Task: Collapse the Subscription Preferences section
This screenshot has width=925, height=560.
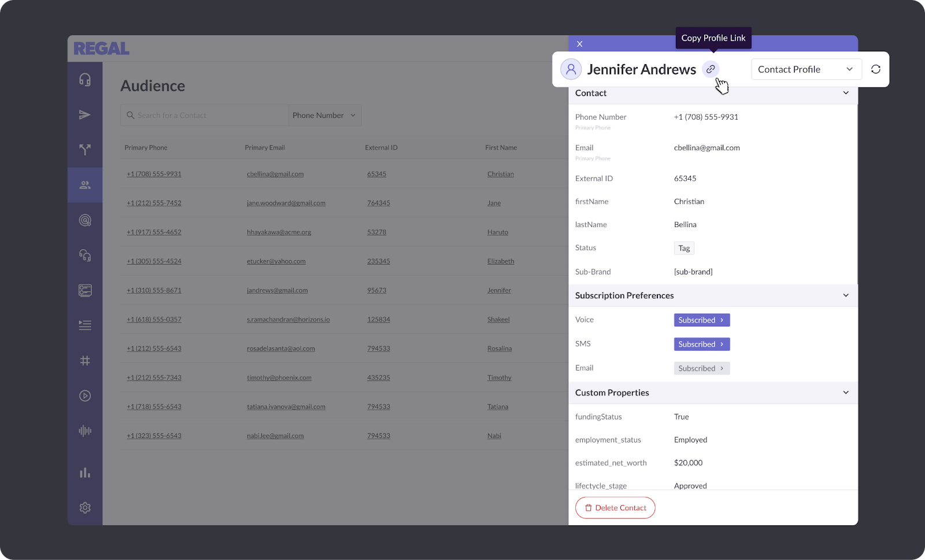Action: (845, 295)
